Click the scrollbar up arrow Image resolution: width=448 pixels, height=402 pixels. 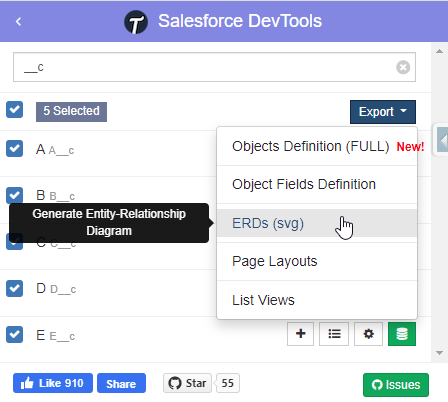coord(439,51)
